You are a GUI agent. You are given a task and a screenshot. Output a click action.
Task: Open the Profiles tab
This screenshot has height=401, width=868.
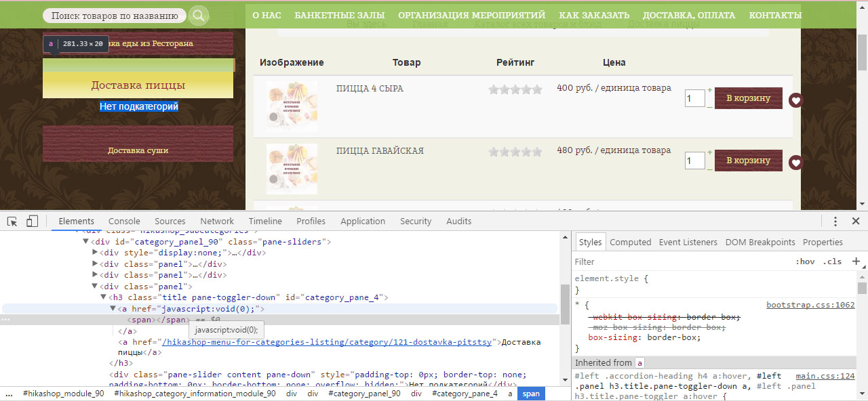click(311, 221)
